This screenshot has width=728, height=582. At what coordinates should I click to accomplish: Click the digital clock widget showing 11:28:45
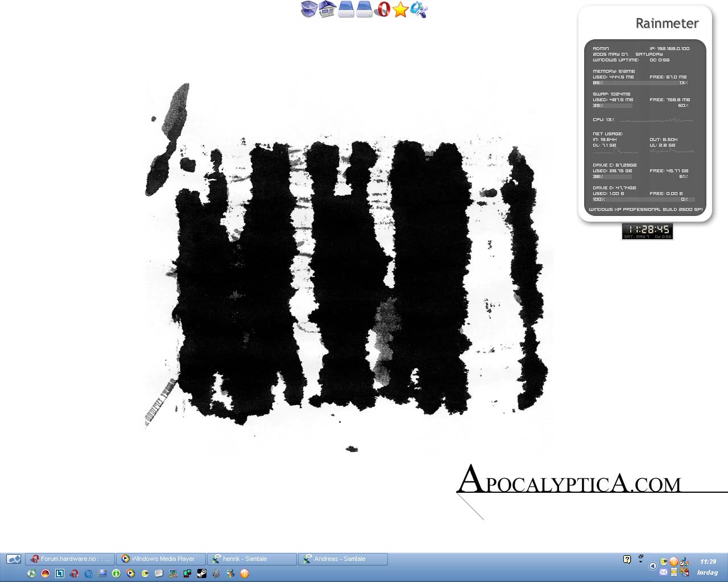[647, 231]
